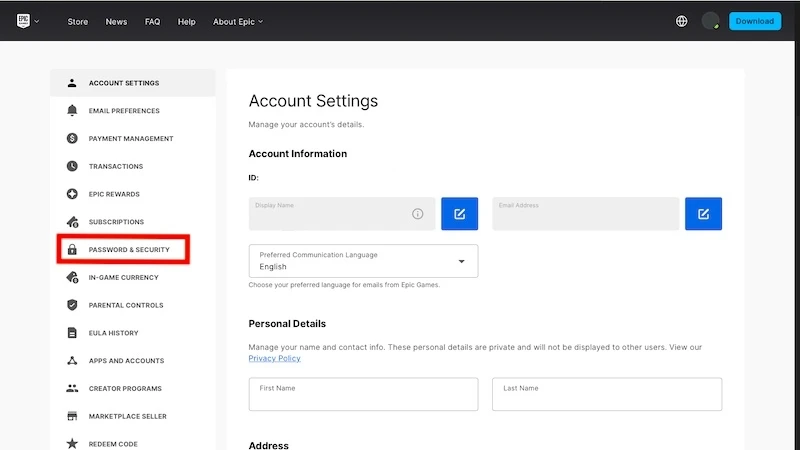Click the EULA History document icon

click(x=72, y=333)
